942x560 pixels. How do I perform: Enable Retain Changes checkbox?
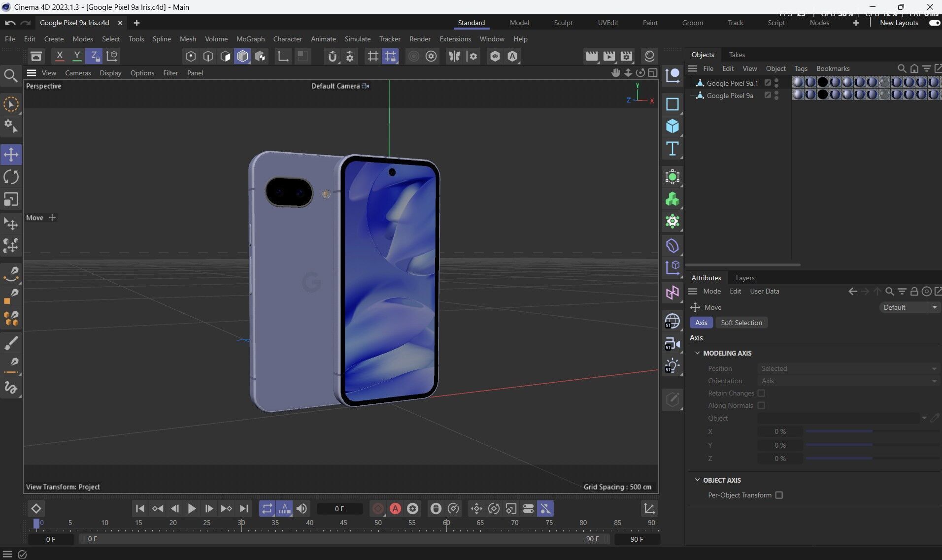pos(761,393)
